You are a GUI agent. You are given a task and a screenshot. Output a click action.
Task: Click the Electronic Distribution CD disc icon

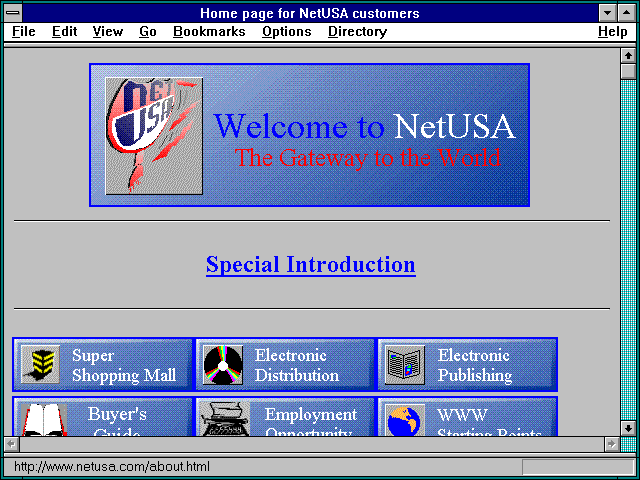pos(223,364)
